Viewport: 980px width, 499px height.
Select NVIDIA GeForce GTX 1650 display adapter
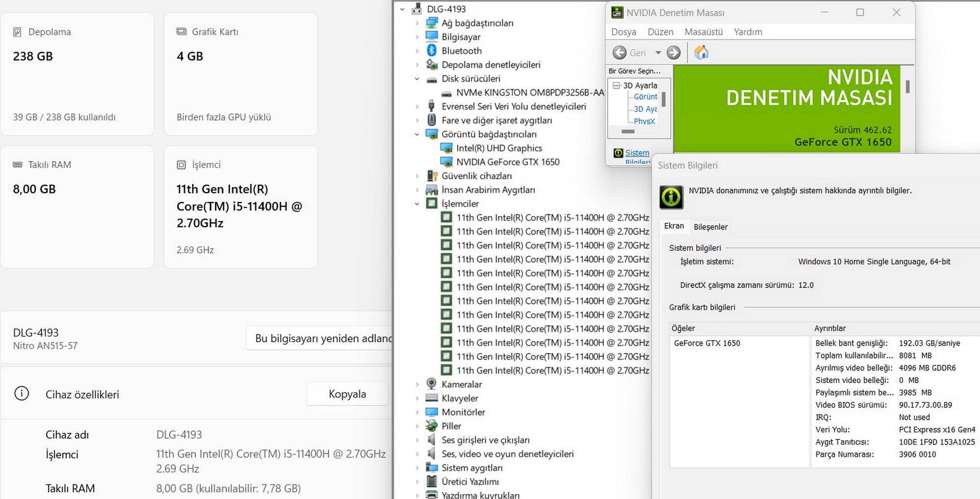(x=507, y=162)
